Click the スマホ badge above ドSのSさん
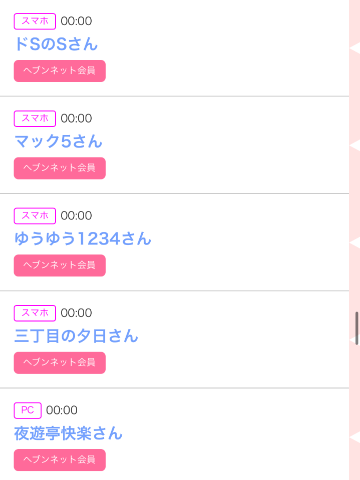 35,21
